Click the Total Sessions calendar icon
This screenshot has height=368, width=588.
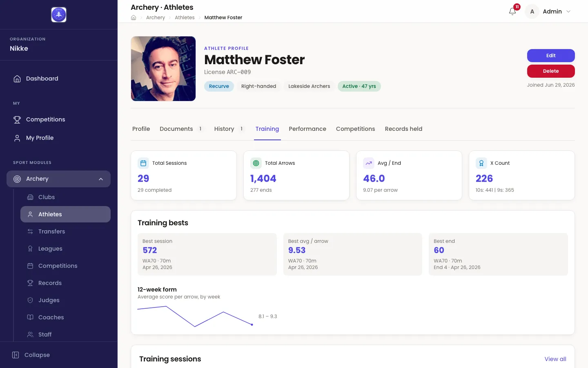[143, 163]
